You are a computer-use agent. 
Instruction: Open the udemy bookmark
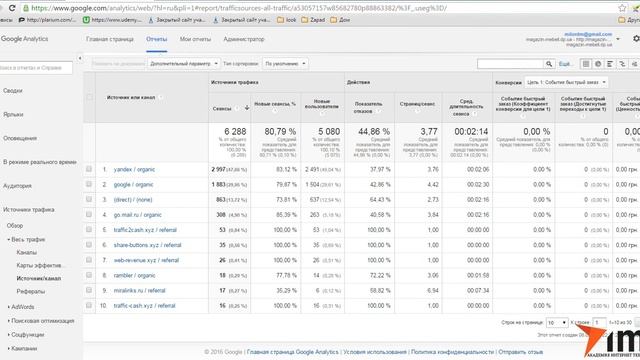click(x=113, y=20)
